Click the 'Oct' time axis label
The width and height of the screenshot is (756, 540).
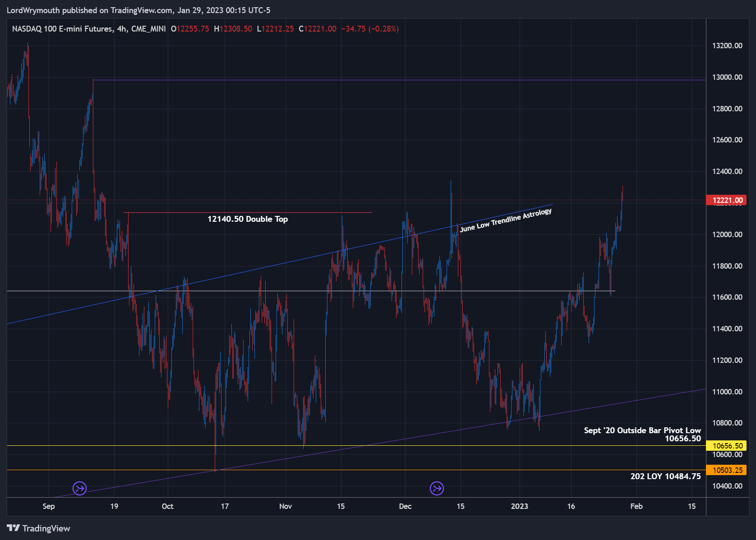click(x=167, y=506)
